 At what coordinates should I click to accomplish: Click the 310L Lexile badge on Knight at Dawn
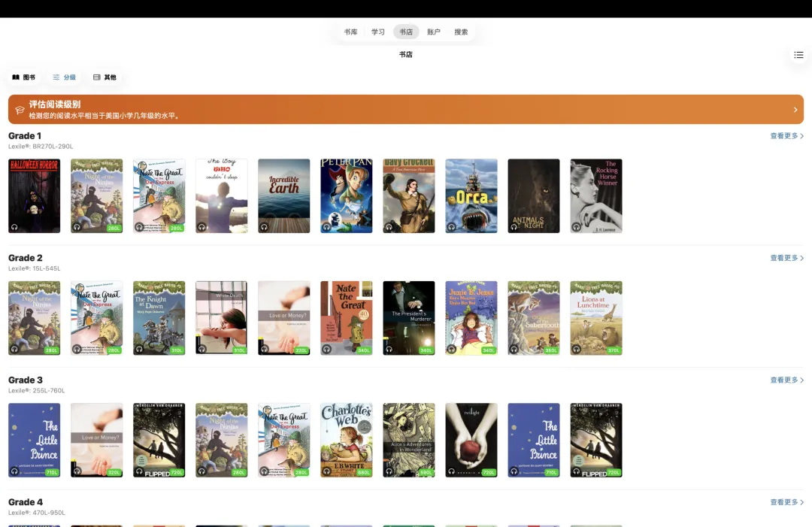(x=177, y=350)
